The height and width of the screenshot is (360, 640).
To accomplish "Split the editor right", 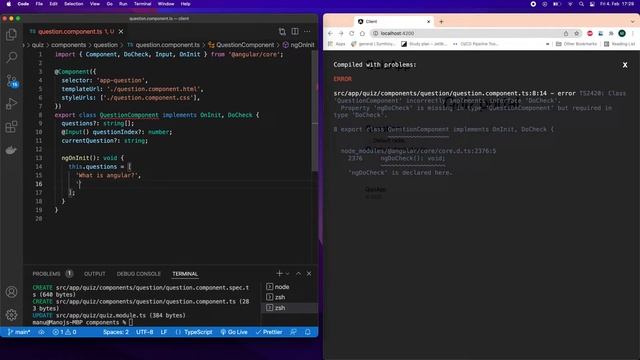I will point(295,31).
